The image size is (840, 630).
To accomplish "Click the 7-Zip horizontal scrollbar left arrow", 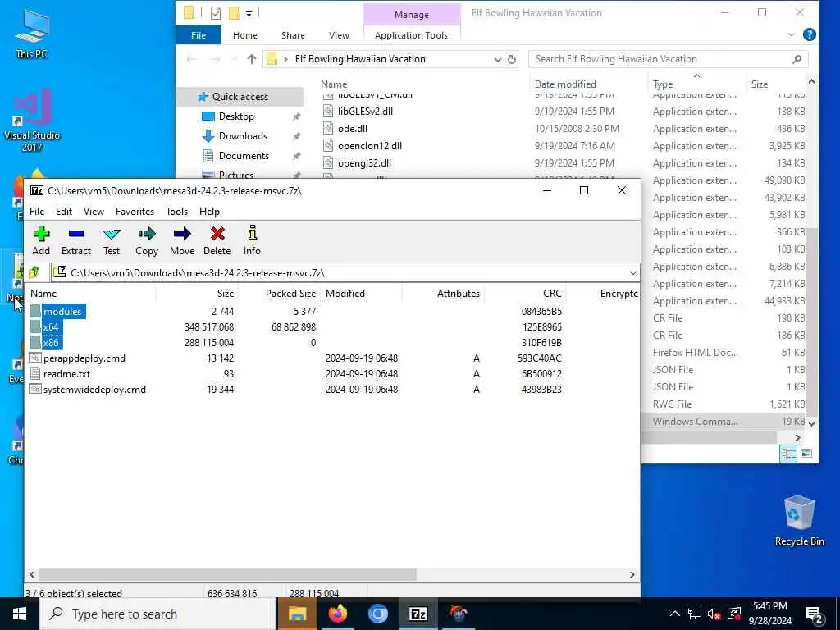I will tap(32, 574).
